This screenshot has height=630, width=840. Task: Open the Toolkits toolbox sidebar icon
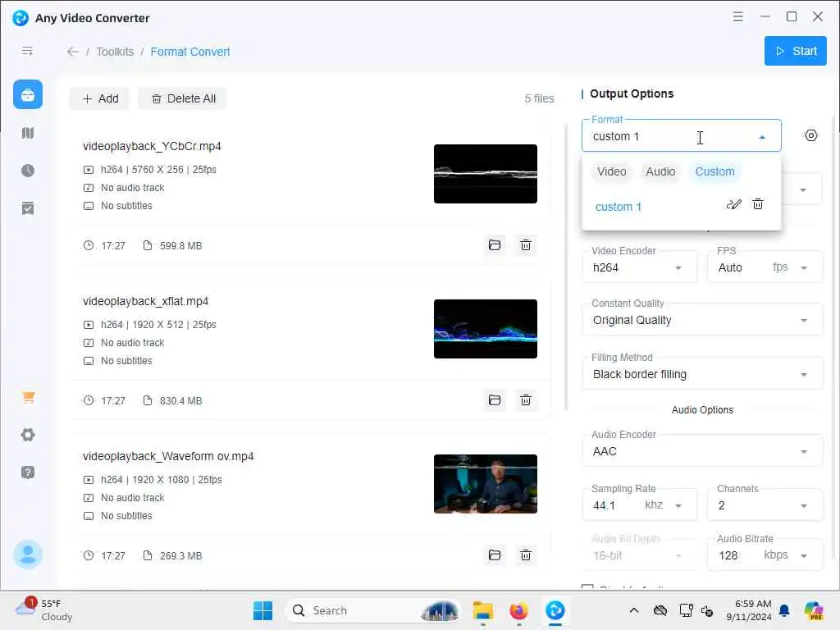(x=28, y=95)
